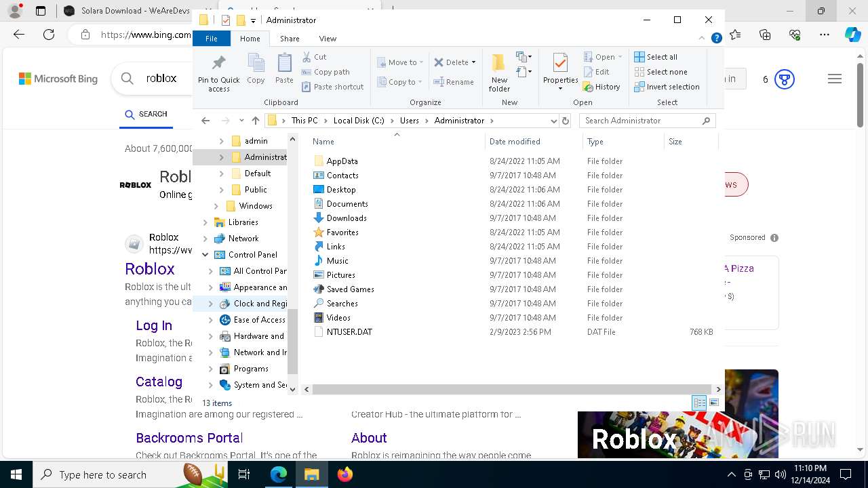Go back with Explorer back arrow
Viewport: 868px width, 488px height.
pos(205,121)
